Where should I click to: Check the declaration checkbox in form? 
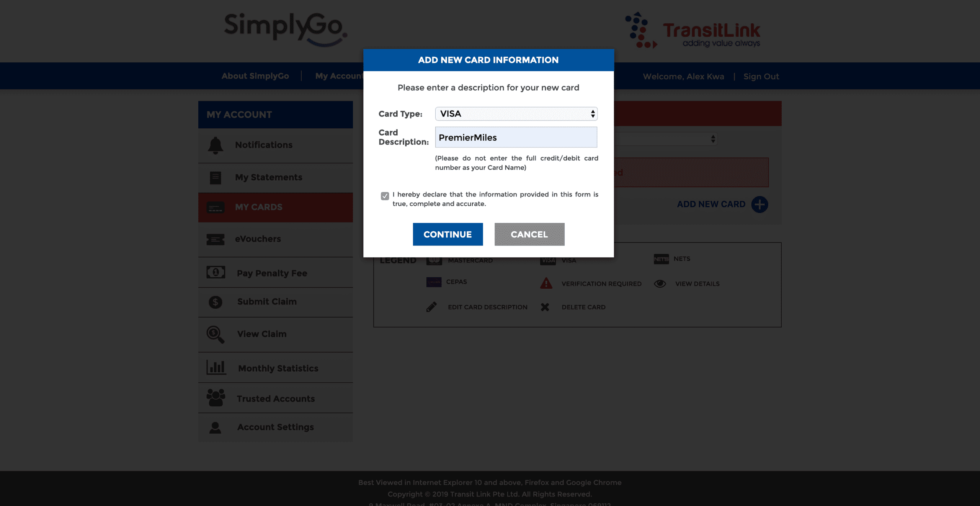pos(385,196)
